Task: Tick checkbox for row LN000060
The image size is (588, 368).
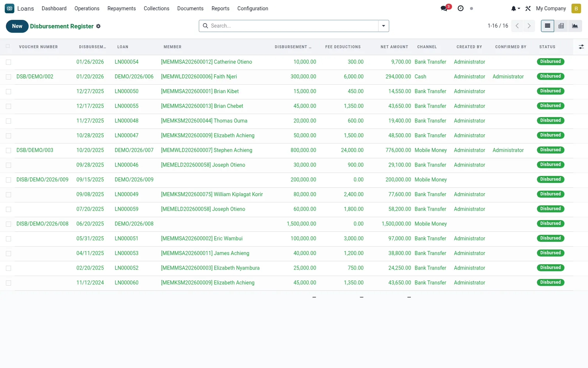Action: (x=8, y=283)
